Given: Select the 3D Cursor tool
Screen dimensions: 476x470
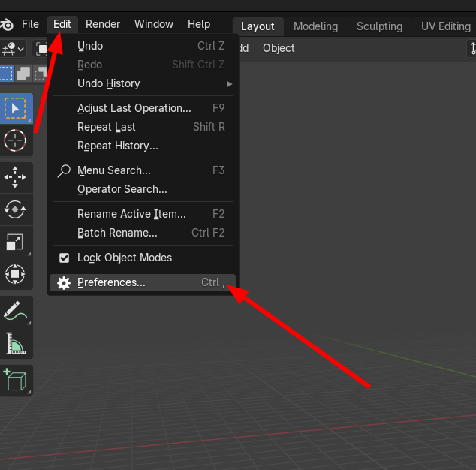Looking at the screenshot, I should pos(15,140).
